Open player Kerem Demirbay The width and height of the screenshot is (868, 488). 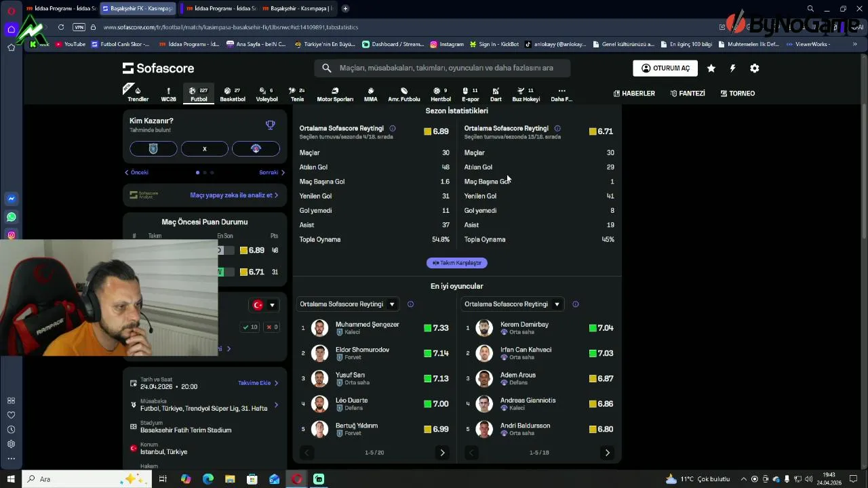540,328
